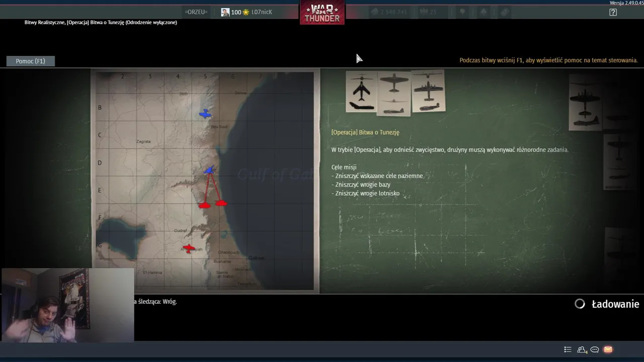The height and width of the screenshot is (362, 644).
Task: Open middle fighter silhouette card
Action: pos(394,94)
